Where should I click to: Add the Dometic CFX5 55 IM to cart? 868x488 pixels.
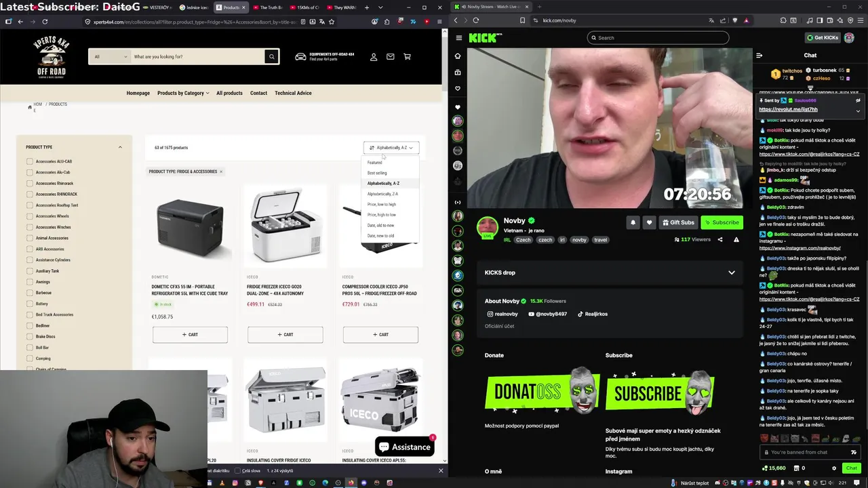click(x=190, y=334)
